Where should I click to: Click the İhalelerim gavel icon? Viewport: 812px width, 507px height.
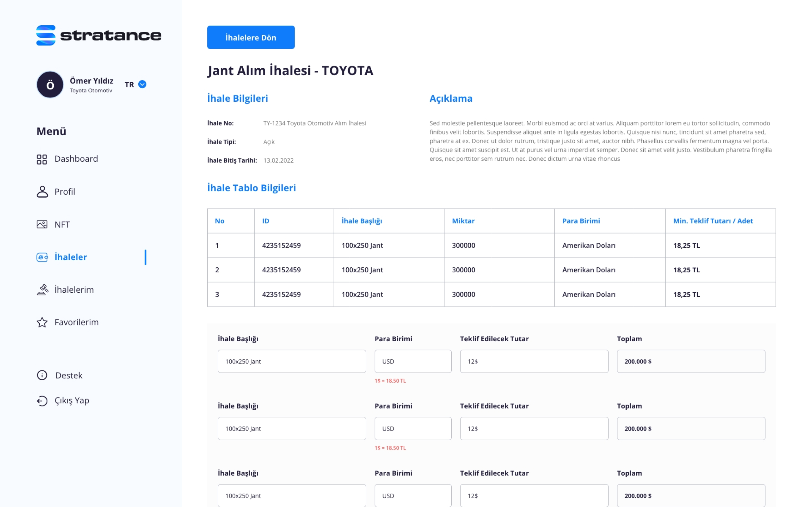click(42, 289)
